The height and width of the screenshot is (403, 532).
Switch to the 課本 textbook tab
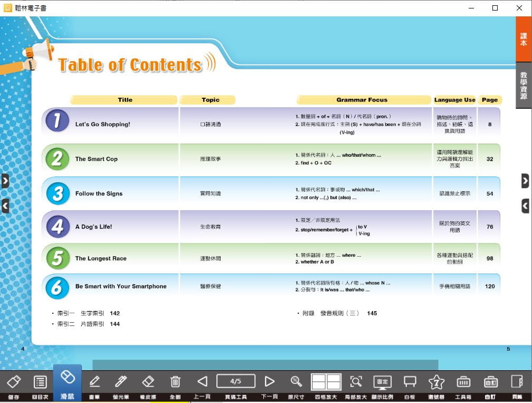[524, 40]
